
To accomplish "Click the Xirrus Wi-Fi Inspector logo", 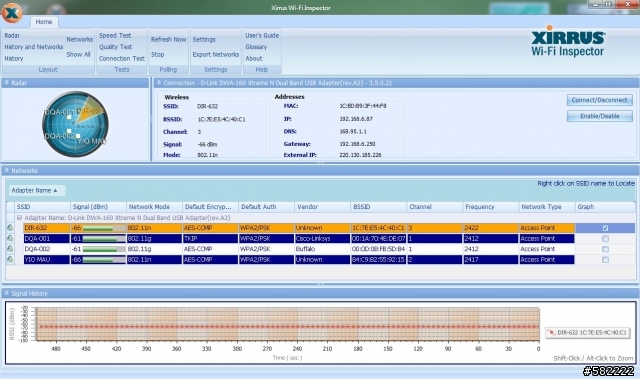I will [x=568, y=41].
